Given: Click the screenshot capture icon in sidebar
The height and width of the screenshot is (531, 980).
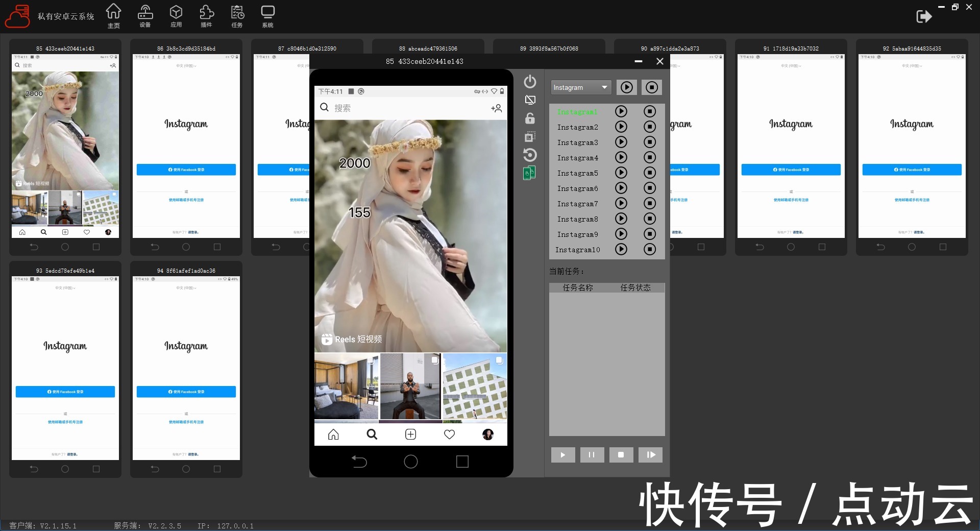Looking at the screenshot, I should pos(530,137).
